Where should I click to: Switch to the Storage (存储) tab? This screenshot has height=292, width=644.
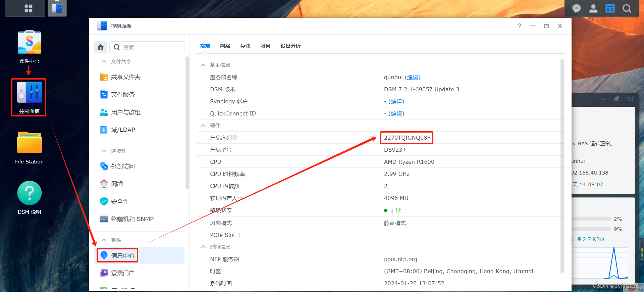click(x=245, y=46)
